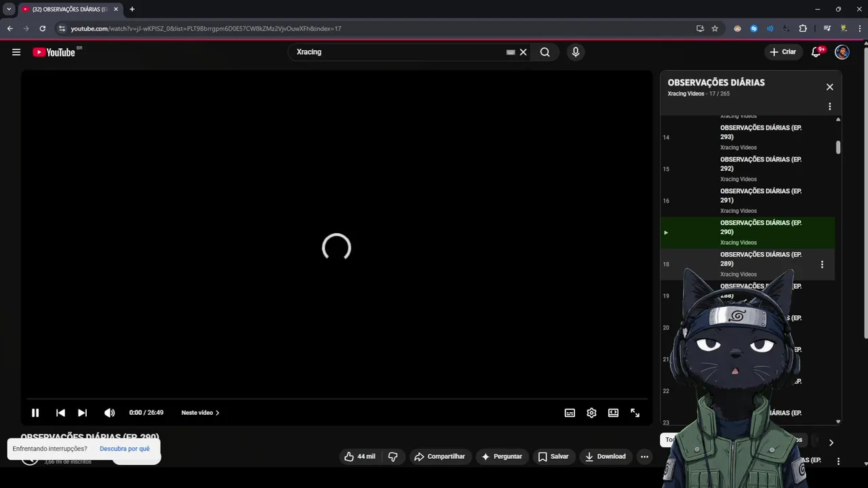Pause the video
The height and width of the screenshot is (488, 868).
coord(35,413)
